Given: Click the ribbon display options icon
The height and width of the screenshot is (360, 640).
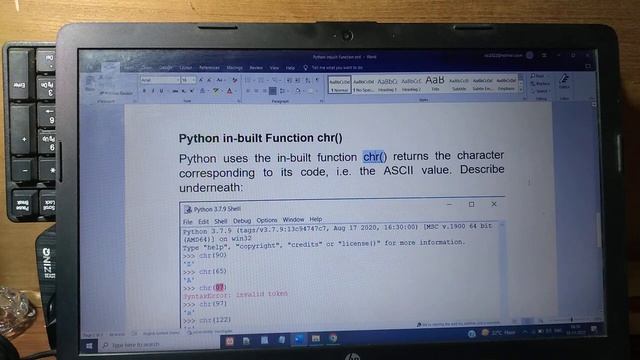Looking at the screenshot, I should click(544, 56).
